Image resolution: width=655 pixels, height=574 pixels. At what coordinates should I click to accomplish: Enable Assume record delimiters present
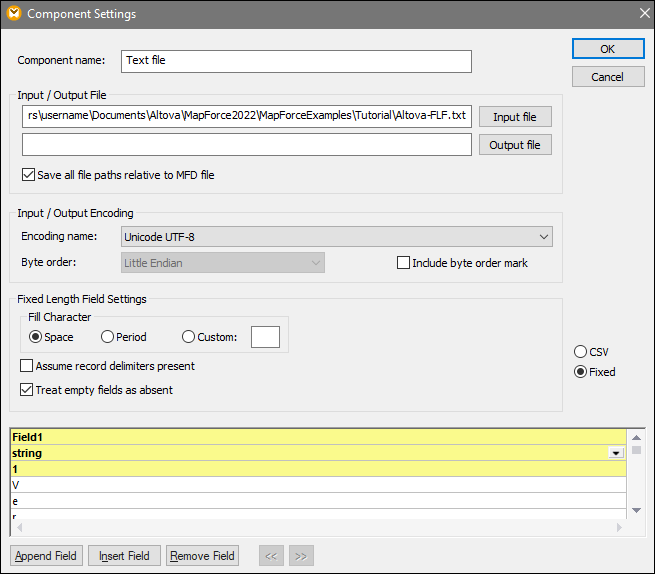click(x=27, y=366)
